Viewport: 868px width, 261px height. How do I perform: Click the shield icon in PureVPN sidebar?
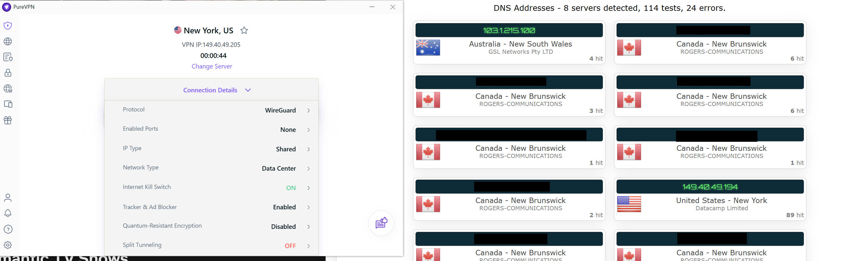(8, 26)
